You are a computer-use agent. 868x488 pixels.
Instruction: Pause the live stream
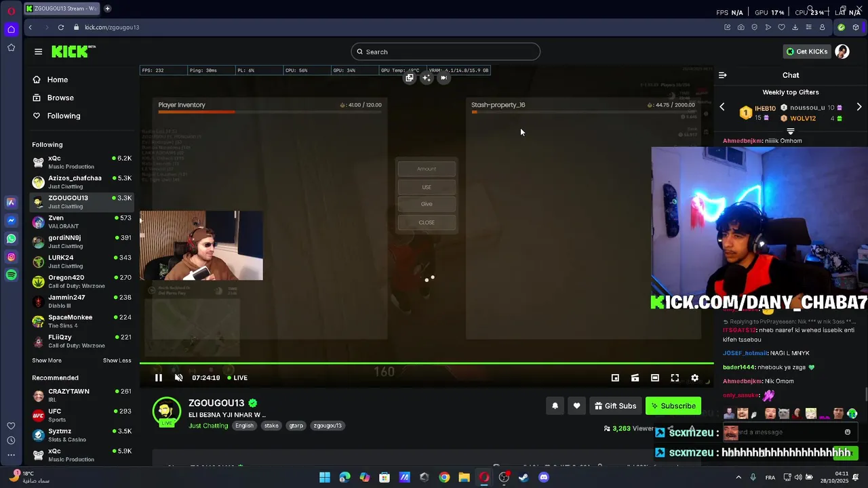pos(159,378)
